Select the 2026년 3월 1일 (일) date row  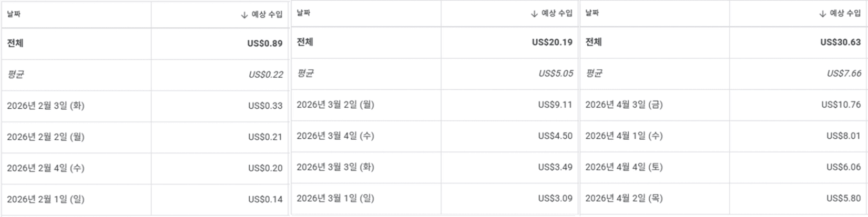coord(335,198)
